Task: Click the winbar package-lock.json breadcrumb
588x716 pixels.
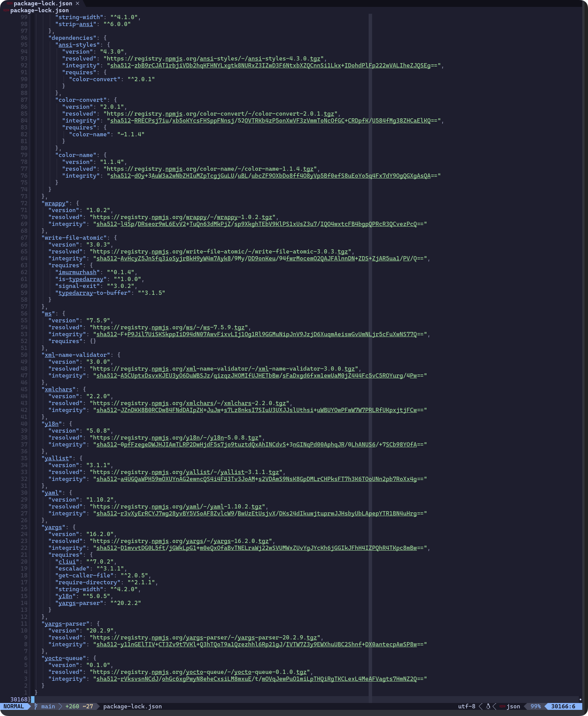Action: [x=39, y=10]
